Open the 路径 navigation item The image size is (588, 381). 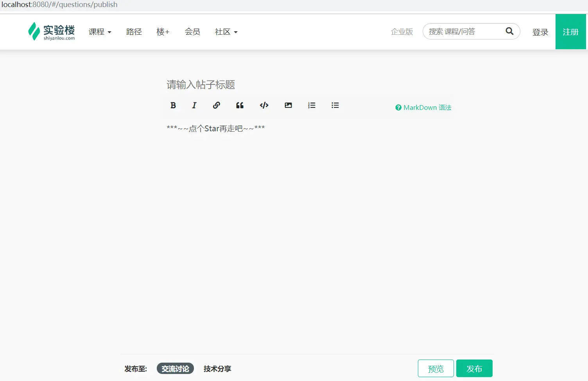pyautogui.click(x=134, y=32)
